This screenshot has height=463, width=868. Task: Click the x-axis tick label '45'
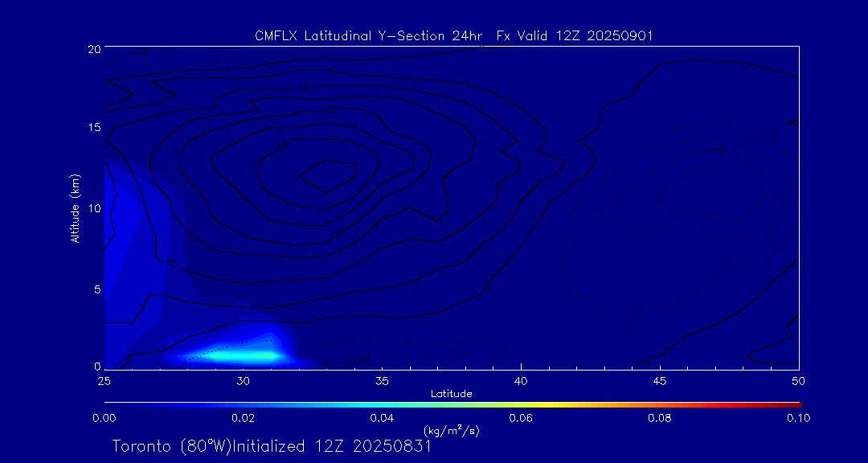click(660, 381)
